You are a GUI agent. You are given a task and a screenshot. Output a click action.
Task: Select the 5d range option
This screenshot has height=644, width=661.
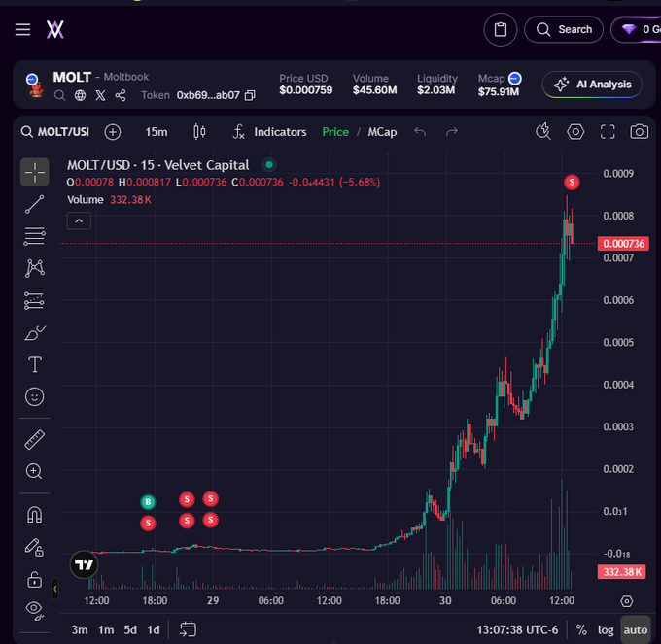[x=130, y=629]
